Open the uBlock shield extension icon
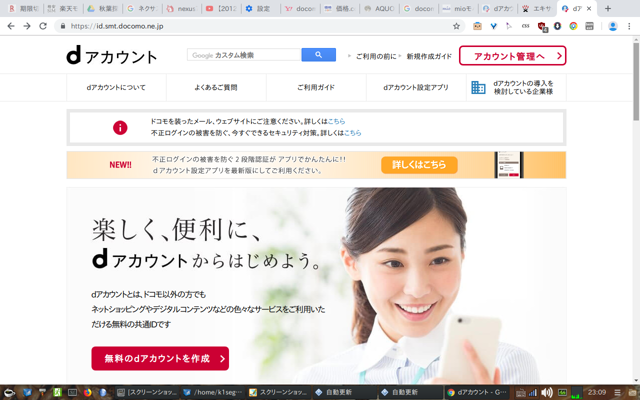Viewport: 640px width, 400px height. [x=542, y=27]
